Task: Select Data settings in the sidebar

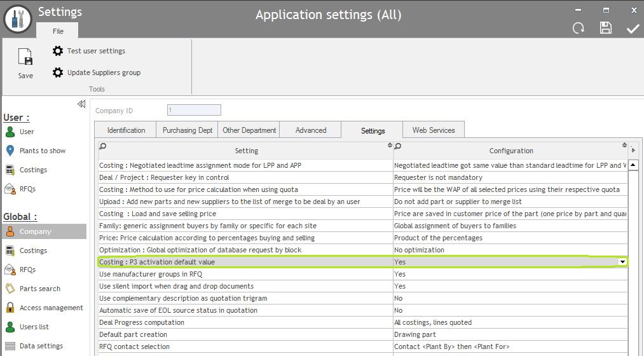Action: coord(41,346)
